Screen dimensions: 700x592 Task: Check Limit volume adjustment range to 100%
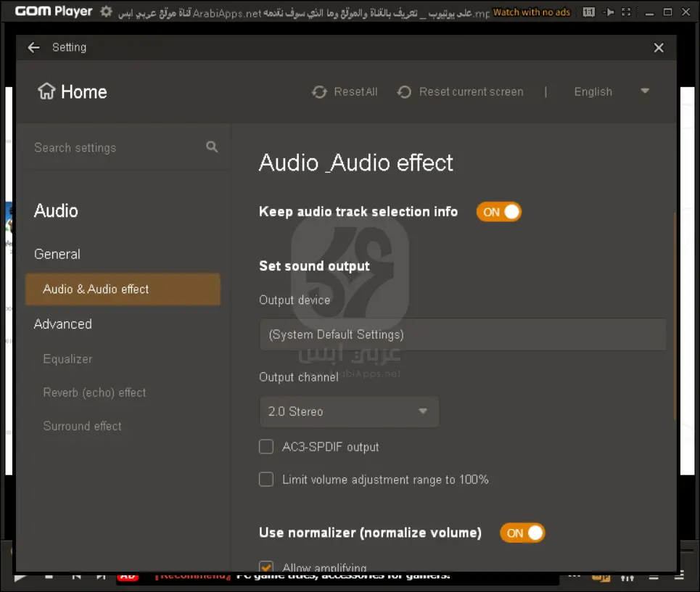click(266, 480)
